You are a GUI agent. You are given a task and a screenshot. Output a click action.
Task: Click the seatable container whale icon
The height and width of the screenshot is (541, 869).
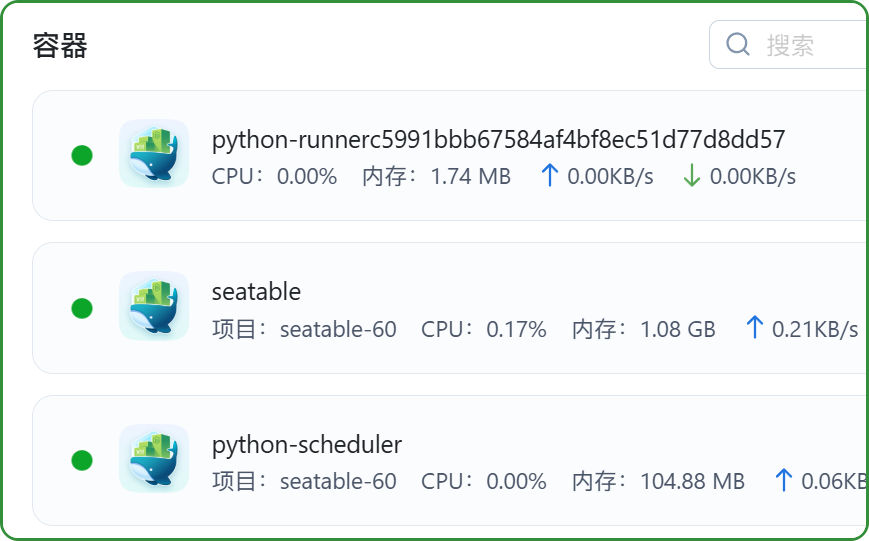coord(153,307)
